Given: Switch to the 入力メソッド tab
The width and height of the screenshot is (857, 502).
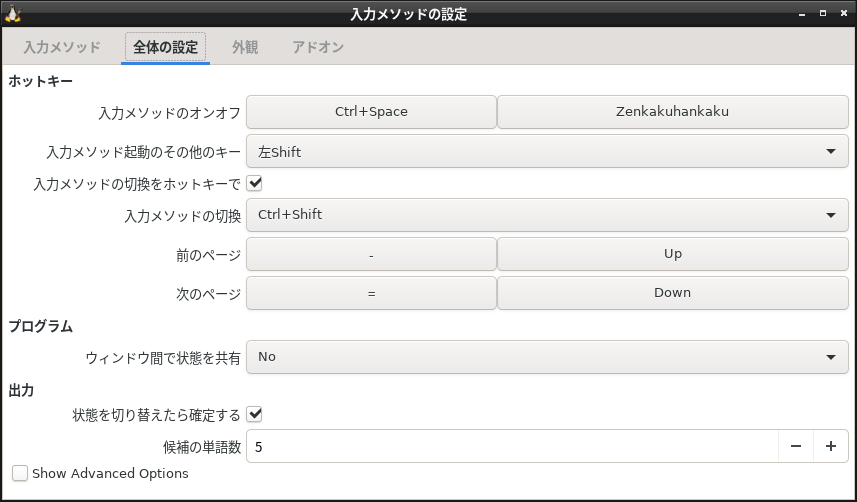Looking at the screenshot, I should pyautogui.click(x=62, y=47).
